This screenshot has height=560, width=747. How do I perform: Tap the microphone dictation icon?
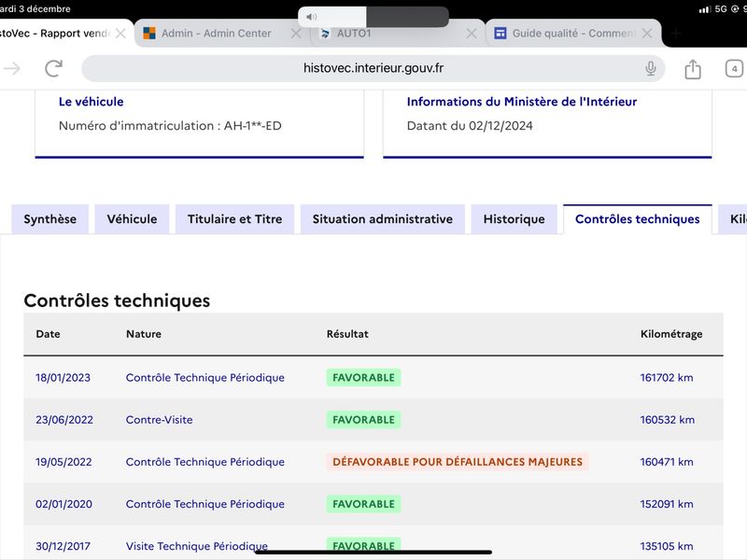[650, 68]
